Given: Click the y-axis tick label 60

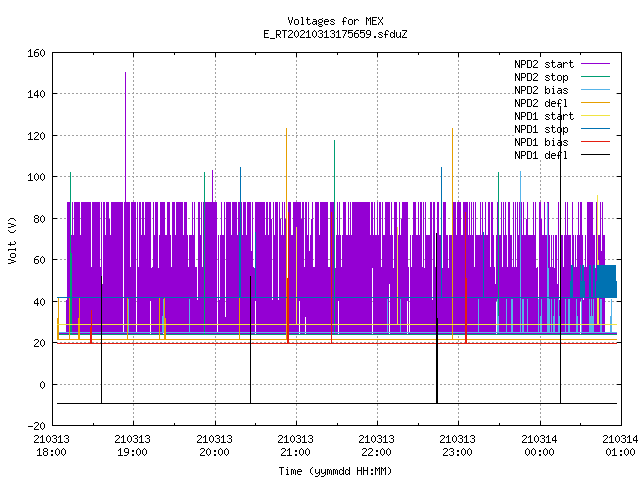Looking at the screenshot, I should pos(39,260).
